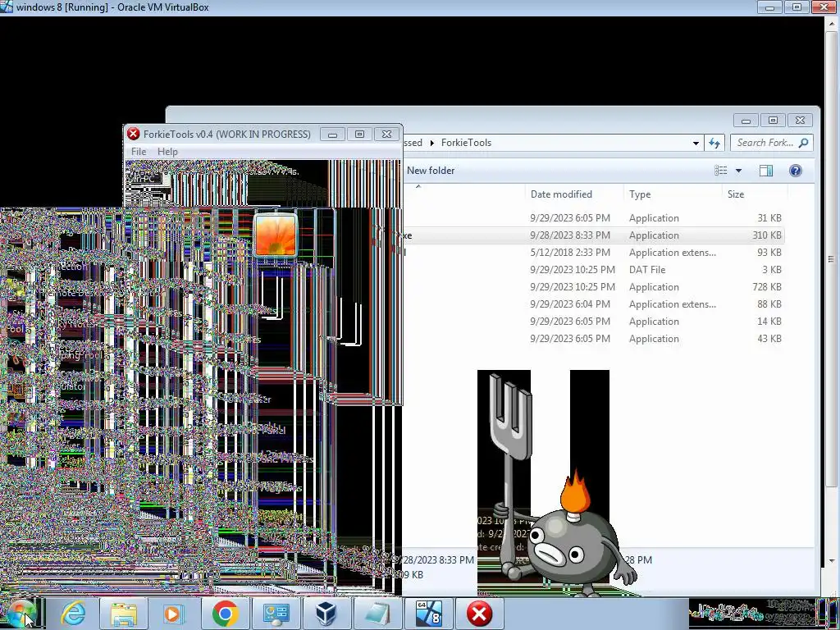Image resolution: width=840 pixels, height=630 pixels.
Task: Maximize the ForkieTools v0.4 window
Action: 359,134
